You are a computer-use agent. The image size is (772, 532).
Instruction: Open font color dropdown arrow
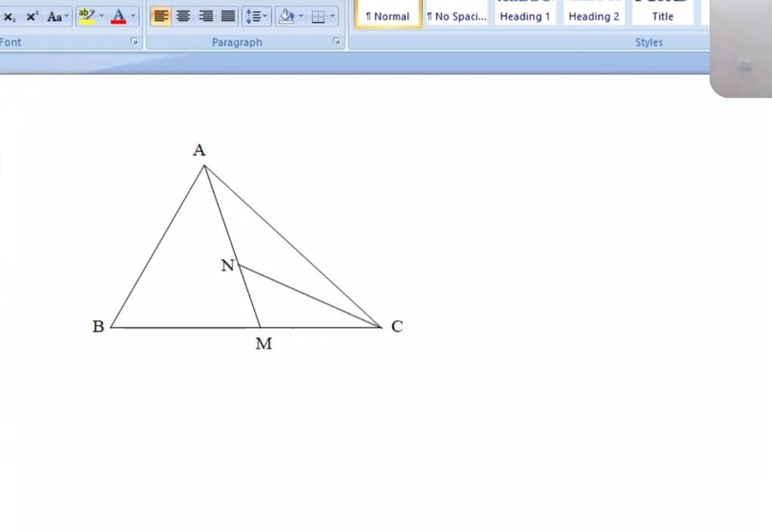(x=133, y=17)
